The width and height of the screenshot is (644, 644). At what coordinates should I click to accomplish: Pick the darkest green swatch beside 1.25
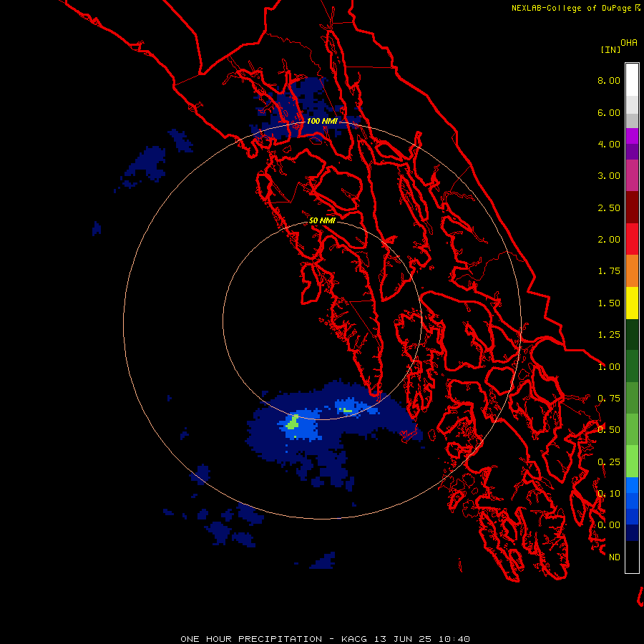point(632,334)
